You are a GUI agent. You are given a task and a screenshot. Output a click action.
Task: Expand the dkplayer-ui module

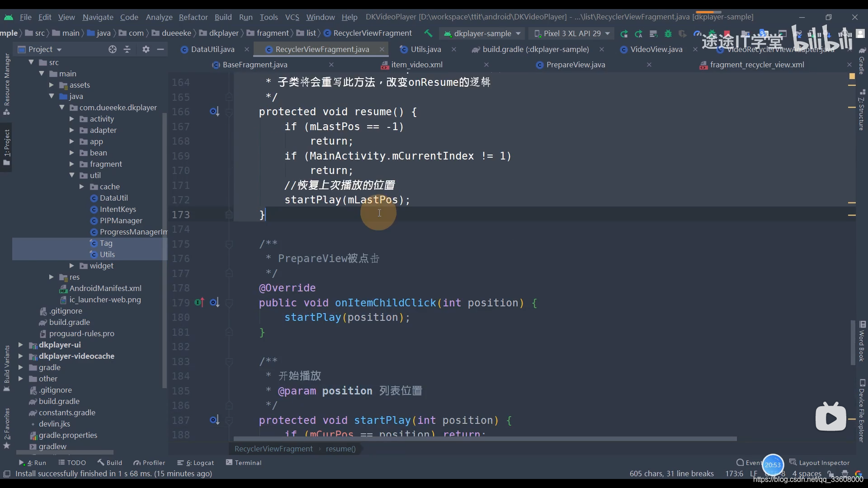(x=20, y=345)
